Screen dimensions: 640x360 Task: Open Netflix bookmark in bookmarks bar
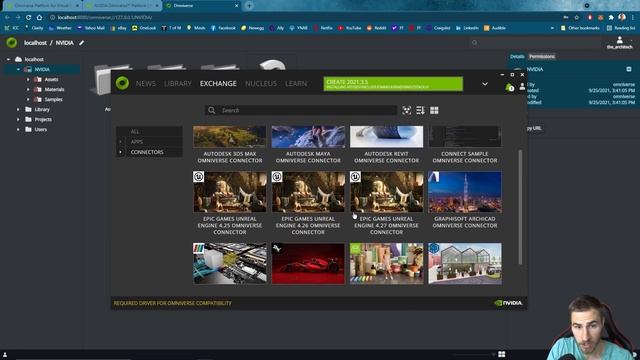[x=323, y=28]
